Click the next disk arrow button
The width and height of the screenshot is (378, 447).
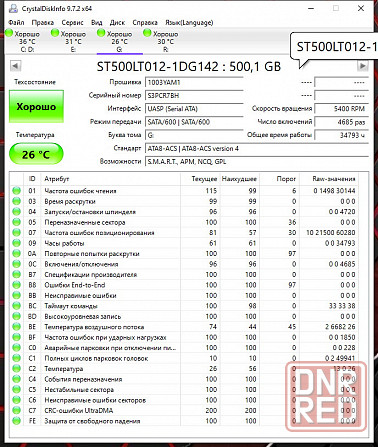[363, 66]
